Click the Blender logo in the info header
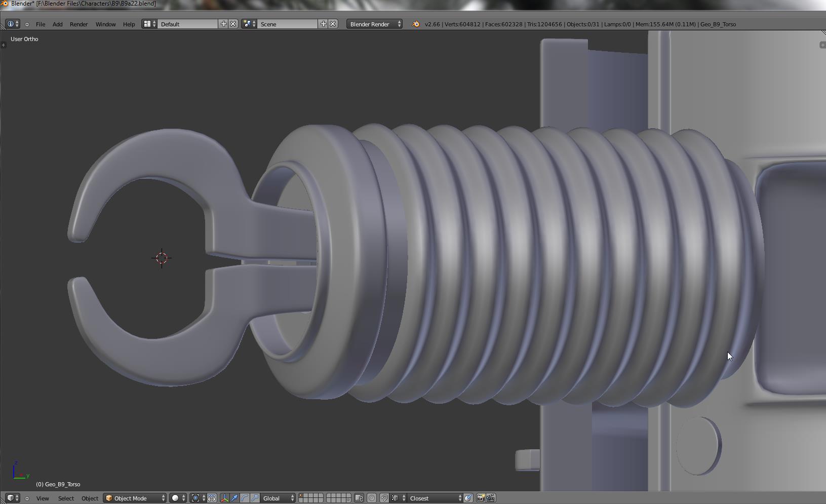This screenshot has height=504, width=826. pyautogui.click(x=416, y=24)
